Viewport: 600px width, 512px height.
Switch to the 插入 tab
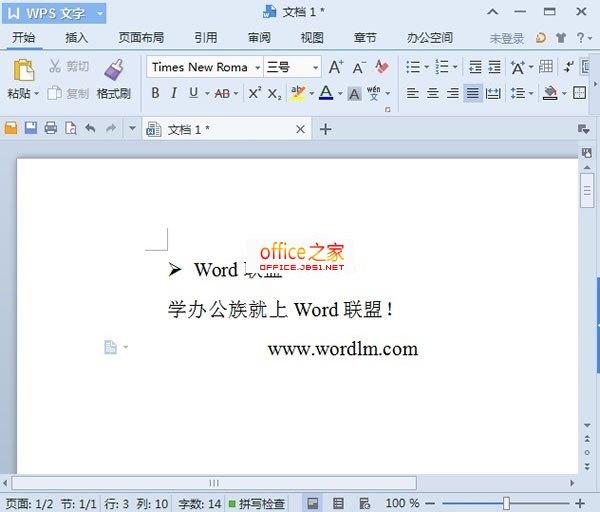[77, 38]
